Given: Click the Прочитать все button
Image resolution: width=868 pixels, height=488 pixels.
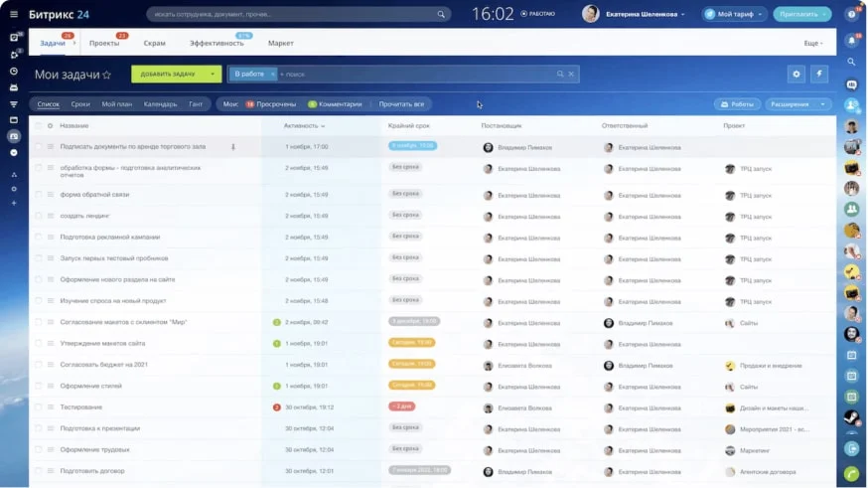Looking at the screenshot, I should pyautogui.click(x=401, y=104).
